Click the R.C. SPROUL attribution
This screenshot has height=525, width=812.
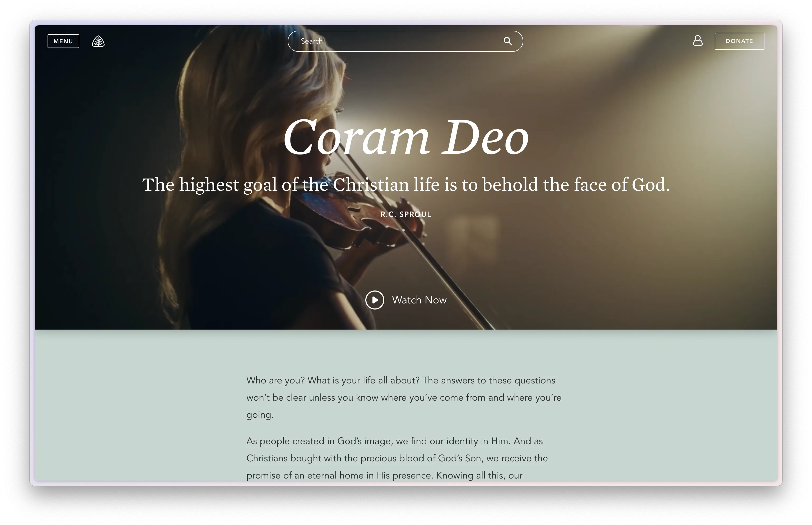[406, 214]
